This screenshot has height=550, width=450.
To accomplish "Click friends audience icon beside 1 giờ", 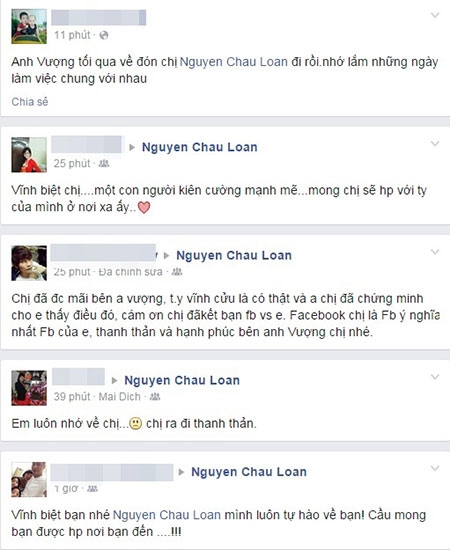I will click(92, 489).
